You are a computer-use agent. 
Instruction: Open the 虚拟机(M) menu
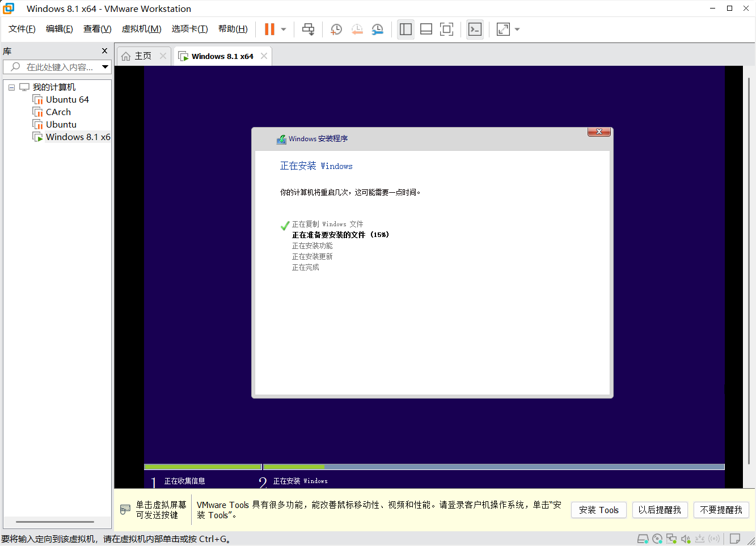coord(141,29)
